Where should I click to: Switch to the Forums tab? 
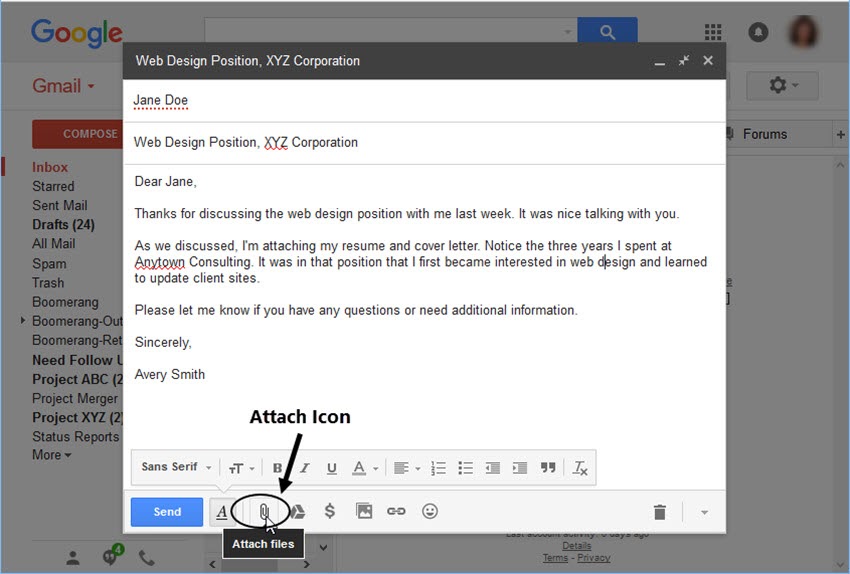[x=764, y=134]
